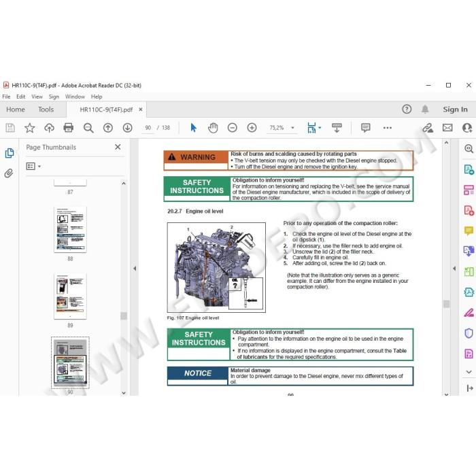Go to next page arrow

tap(128, 128)
